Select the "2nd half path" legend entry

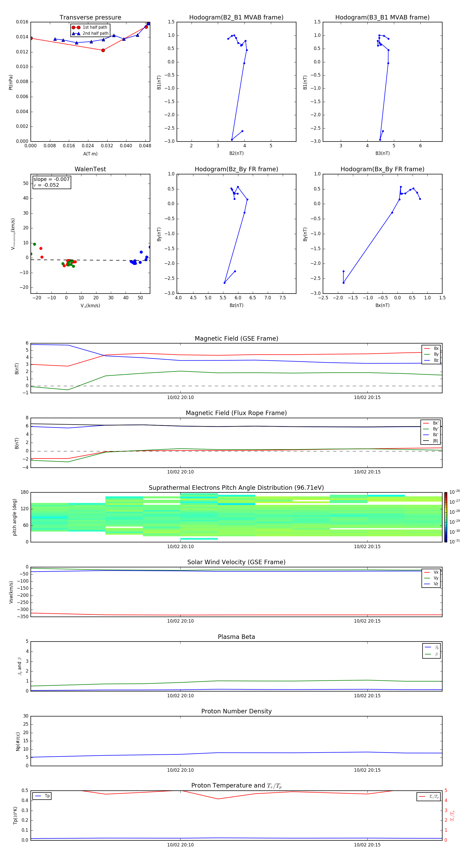90,33
